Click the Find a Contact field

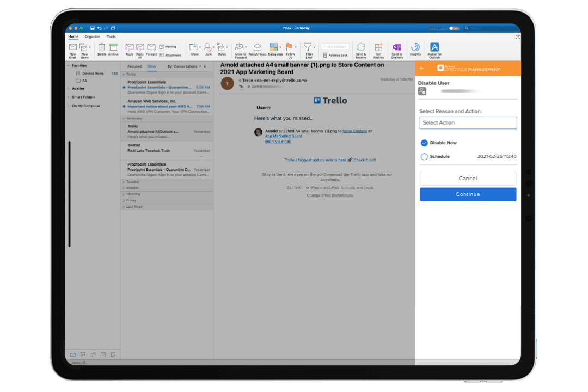pos(335,47)
